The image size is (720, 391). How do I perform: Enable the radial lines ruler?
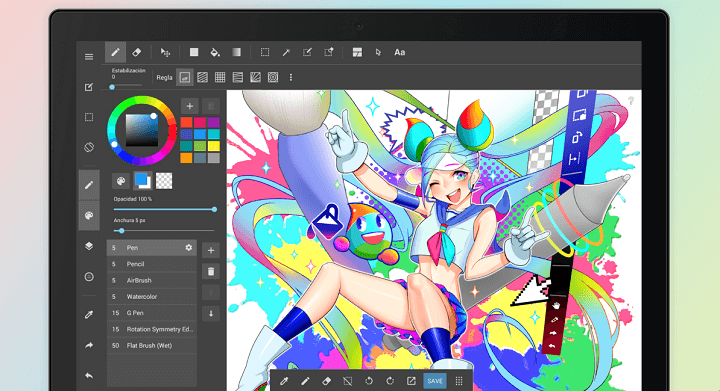255,78
